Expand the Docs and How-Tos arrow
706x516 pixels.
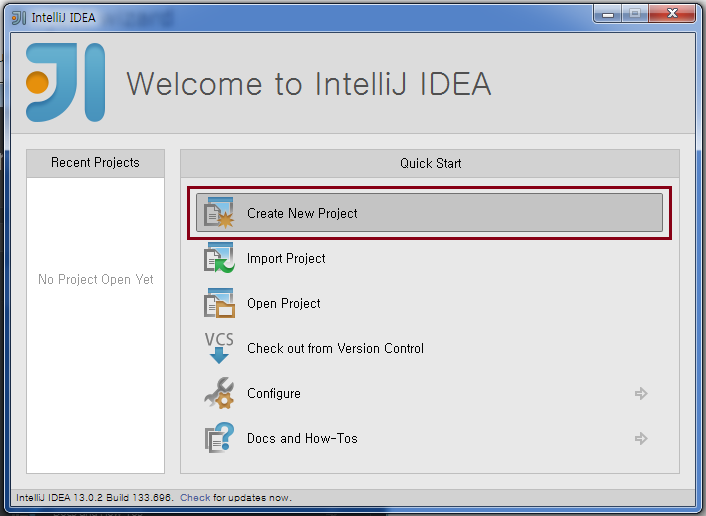click(x=641, y=439)
